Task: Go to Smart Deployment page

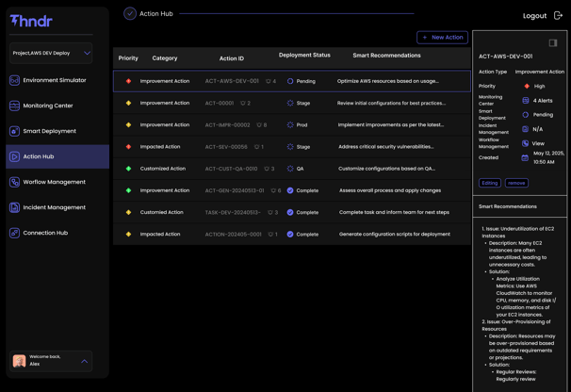Action: pyautogui.click(x=50, y=131)
